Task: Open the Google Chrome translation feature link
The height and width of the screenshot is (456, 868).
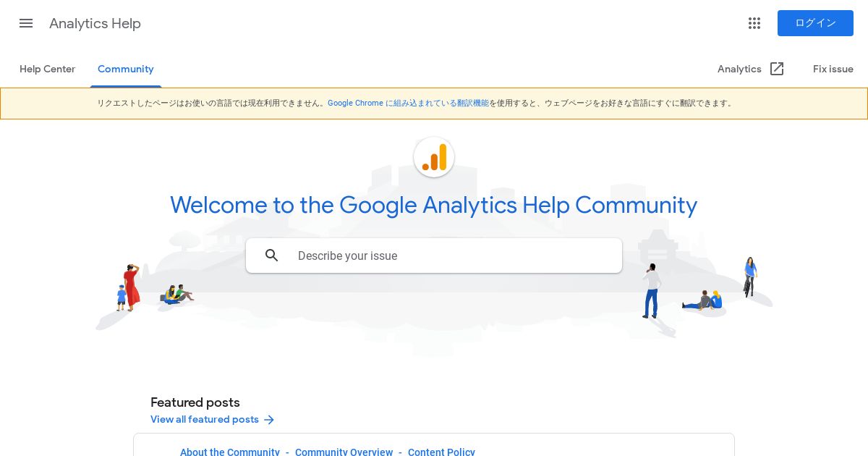Action: (x=408, y=104)
